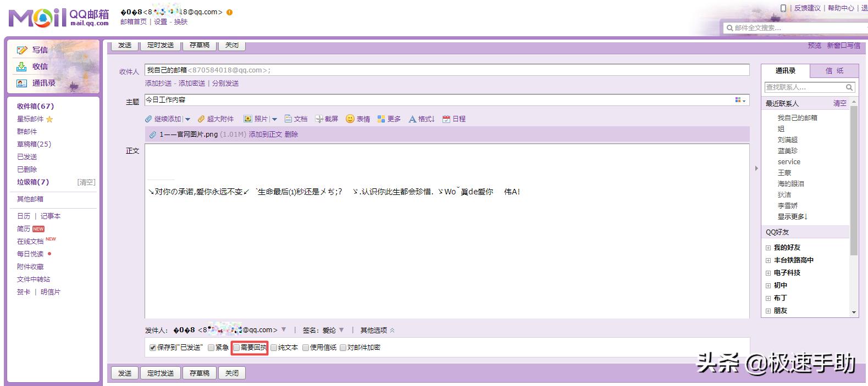Check the 使用信纸 stationery checkbox
This screenshot has width=868, height=386.
point(306,348)
